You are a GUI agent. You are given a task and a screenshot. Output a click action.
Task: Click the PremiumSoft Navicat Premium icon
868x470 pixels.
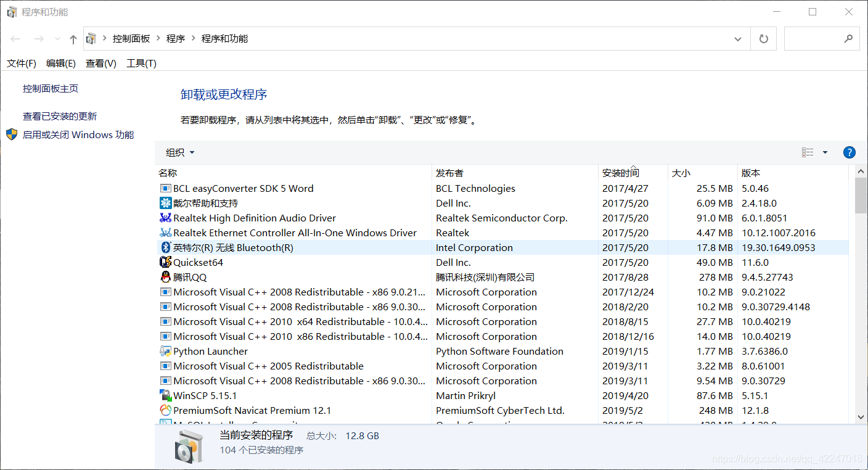pos(165,411)
